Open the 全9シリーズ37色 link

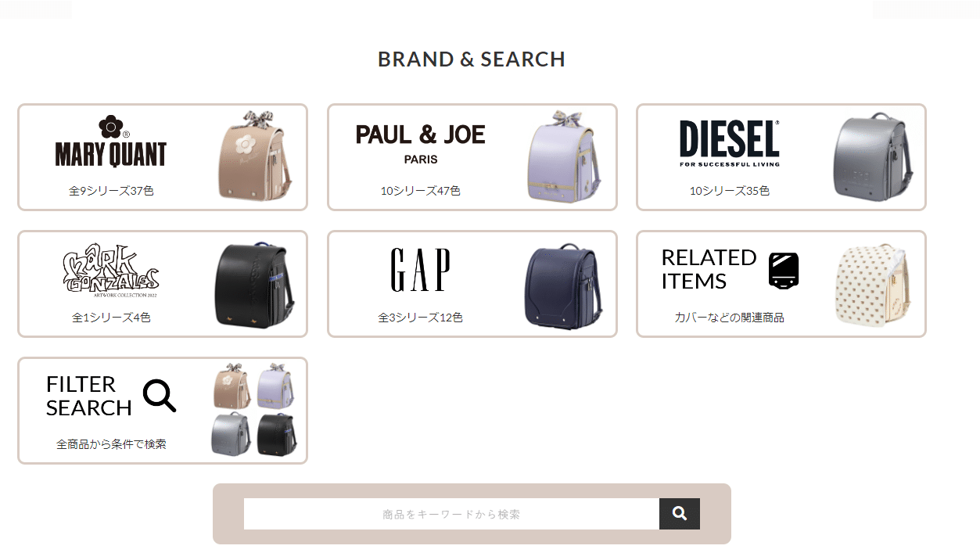(x=111, y=191)
